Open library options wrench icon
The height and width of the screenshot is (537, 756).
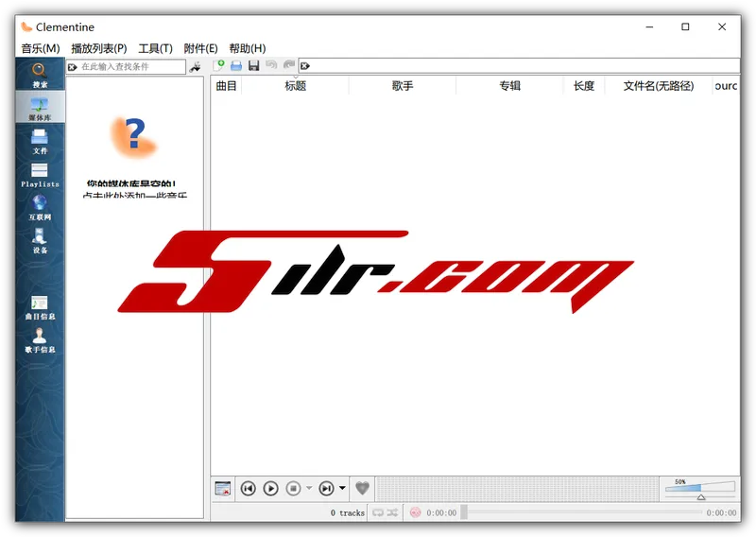pos(196,66)
